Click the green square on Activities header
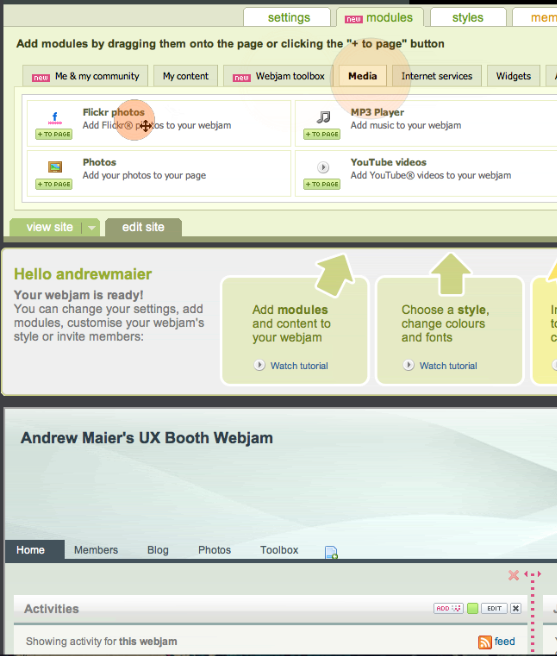The image size is (557, 656). tap(472, 608)
